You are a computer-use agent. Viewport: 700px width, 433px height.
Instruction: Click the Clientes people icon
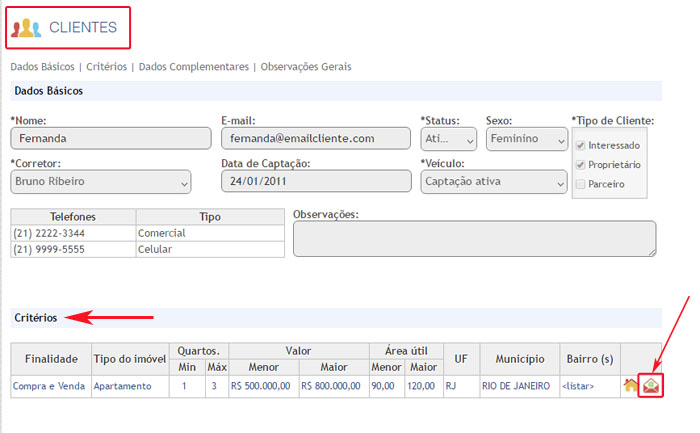pyautogui.click(x=27, y=28)
